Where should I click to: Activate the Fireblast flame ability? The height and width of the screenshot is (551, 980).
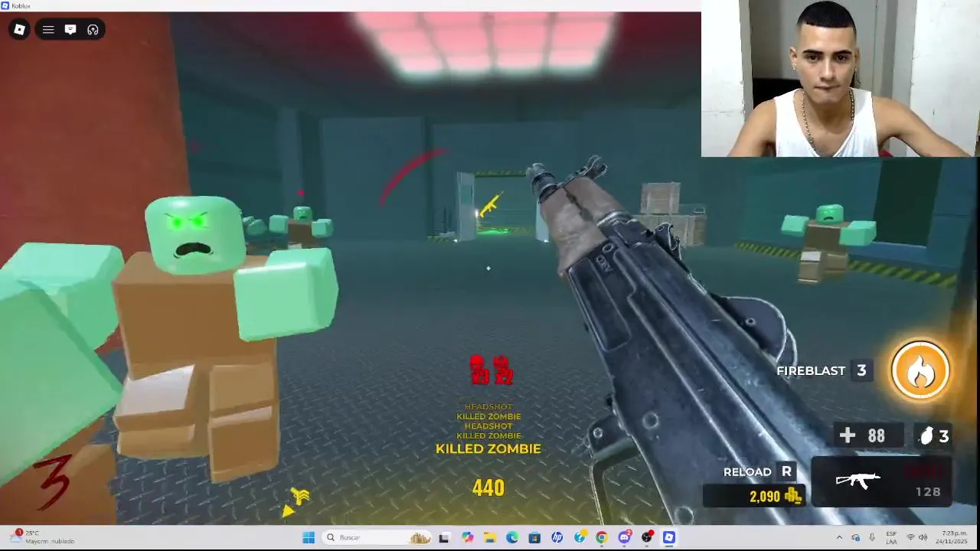coord(920,370)
